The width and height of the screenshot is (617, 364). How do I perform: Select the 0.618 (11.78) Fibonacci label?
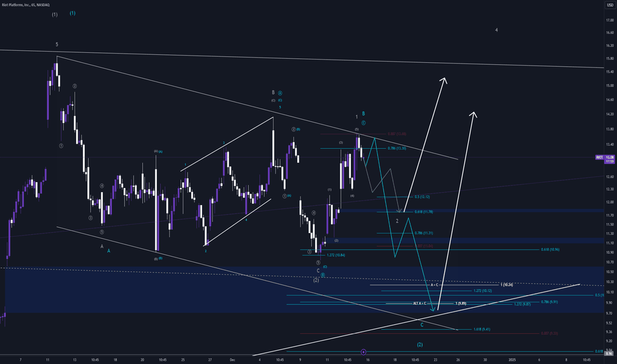point(424,212)
